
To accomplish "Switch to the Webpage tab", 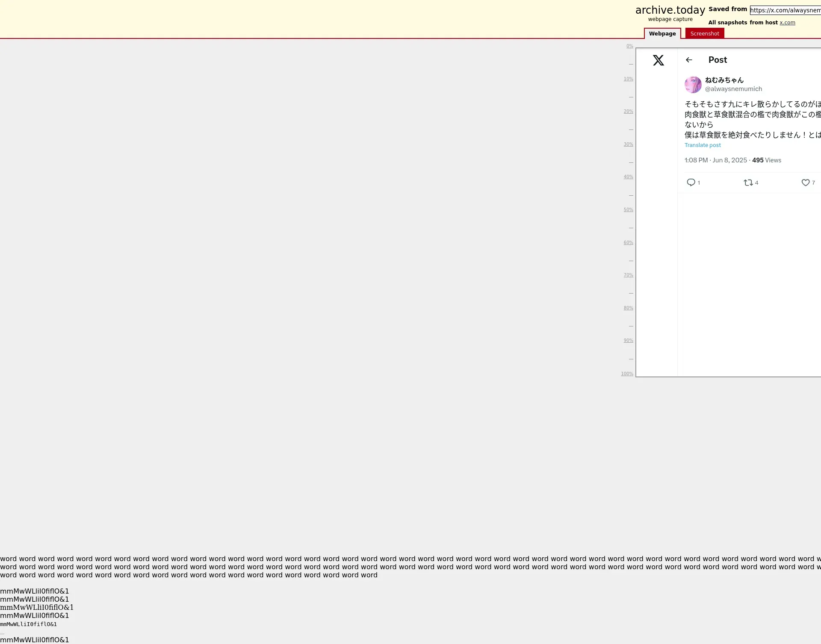I will (662, 33).
